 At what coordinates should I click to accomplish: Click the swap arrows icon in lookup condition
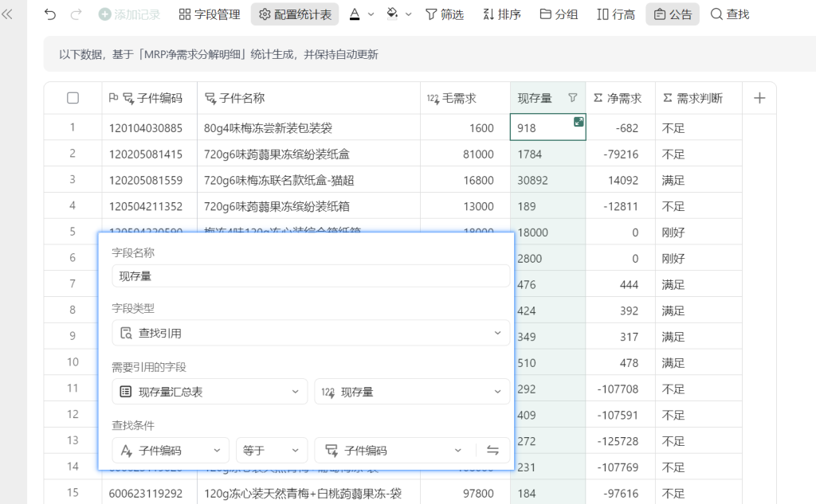[492, 451]
